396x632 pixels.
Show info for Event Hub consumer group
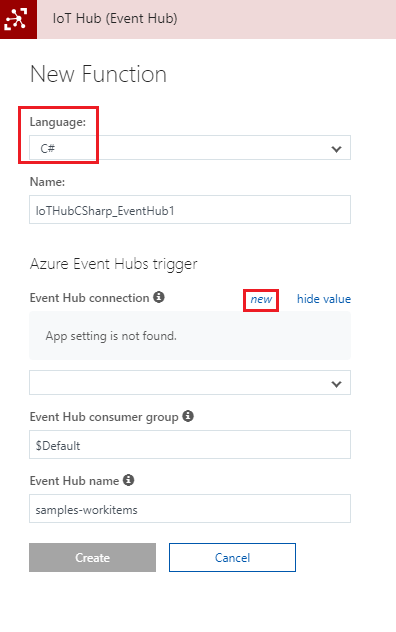pos(188,416)
